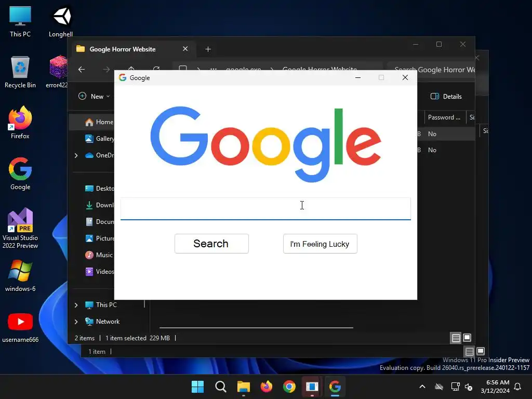Click the Google search text field
532x399 pixels.
pos(265,209)
